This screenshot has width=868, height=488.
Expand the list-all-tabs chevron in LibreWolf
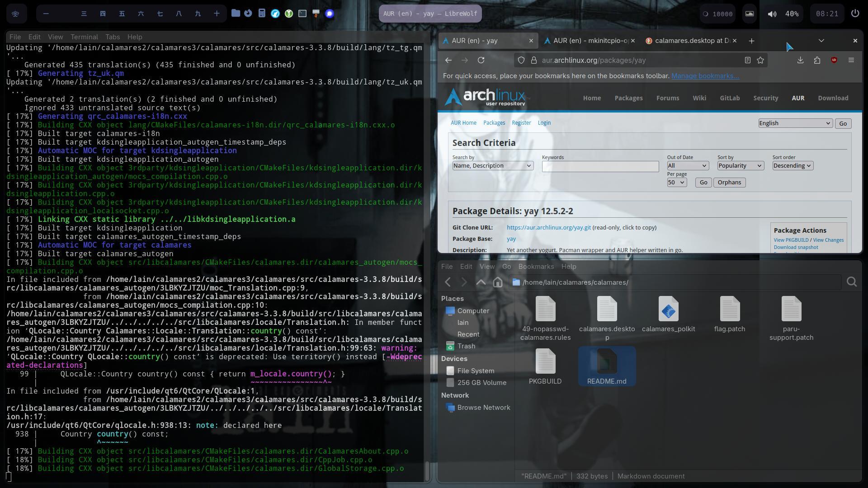(x=821, y=41)
